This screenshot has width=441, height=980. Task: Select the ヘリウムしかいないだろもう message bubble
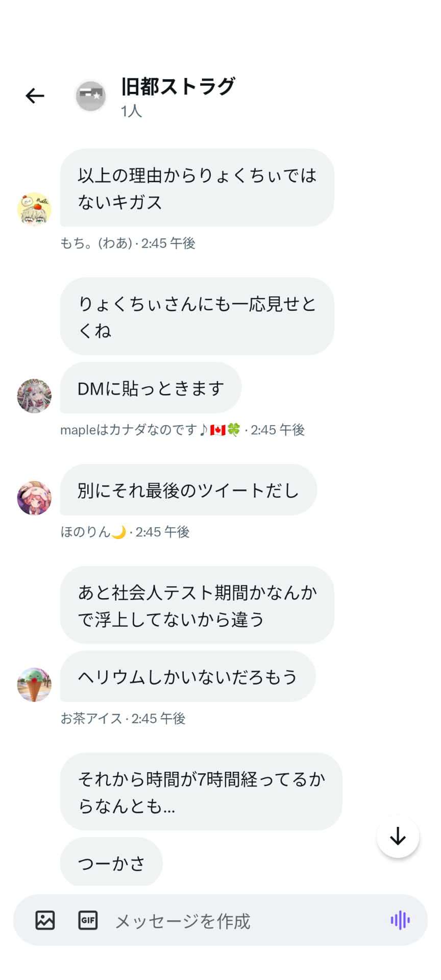(x=188, y=676)
